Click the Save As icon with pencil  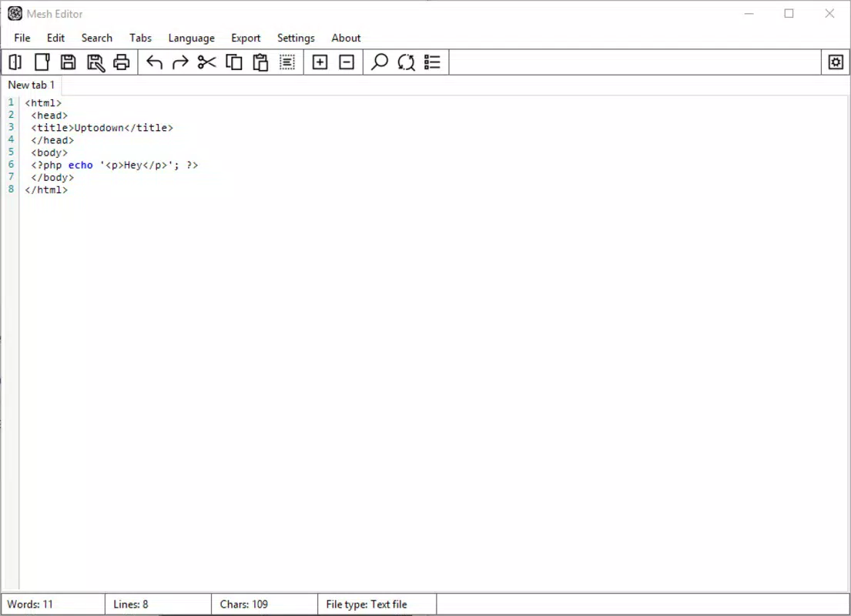click(x=95, y=62)
